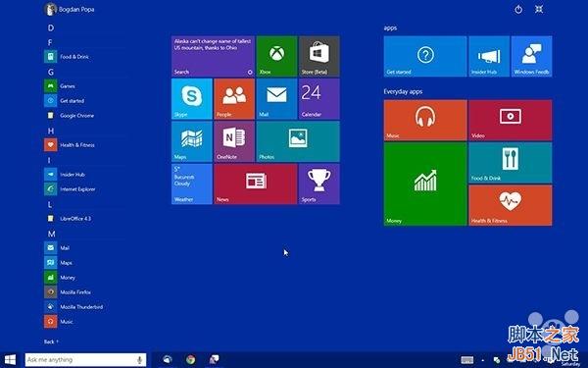588x368 pixels.
Task: Launch Internet Explorer from the app list
Action: [x=71, y=188]
